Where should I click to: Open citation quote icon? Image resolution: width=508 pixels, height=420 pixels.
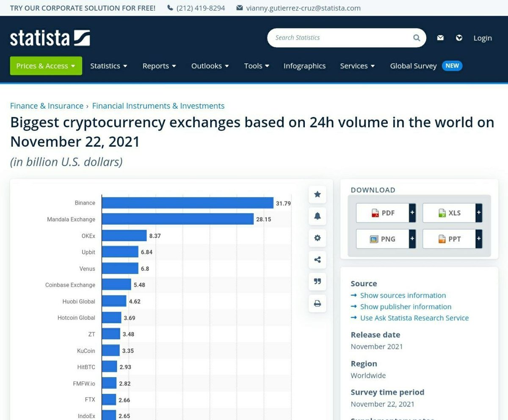click(x=317, y=281)
